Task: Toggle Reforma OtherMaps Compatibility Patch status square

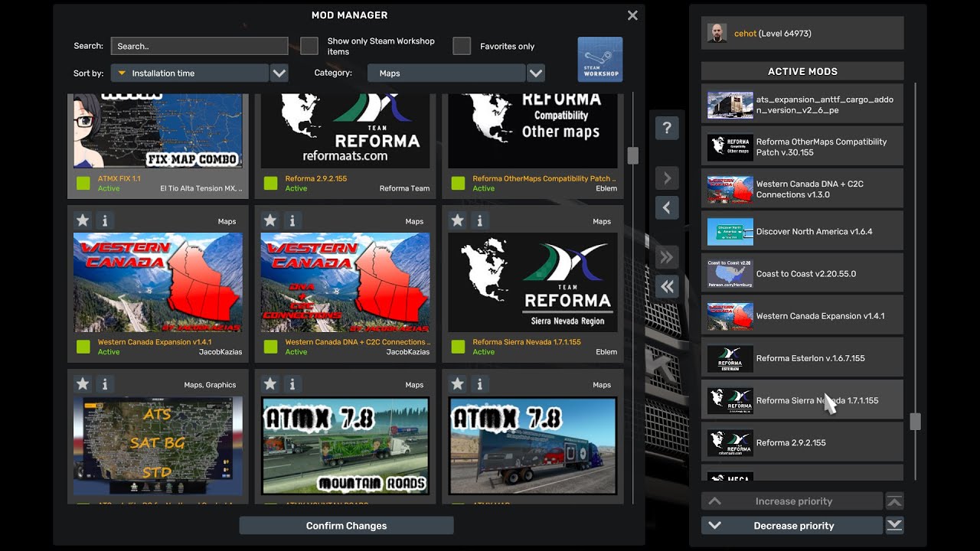Action: 458,183
